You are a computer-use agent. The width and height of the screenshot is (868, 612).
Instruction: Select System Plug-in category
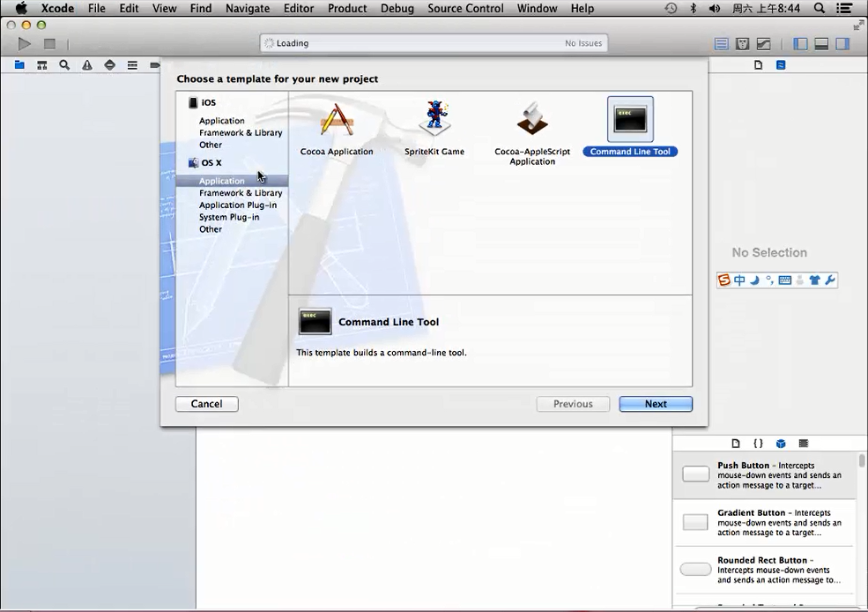(229, 217)
